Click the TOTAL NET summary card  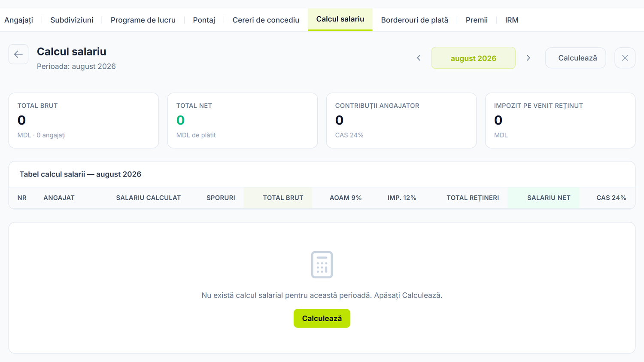(243, 121)
